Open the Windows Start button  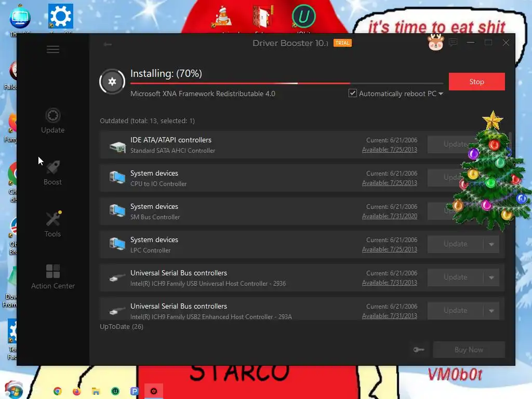(x=14, y=390)
